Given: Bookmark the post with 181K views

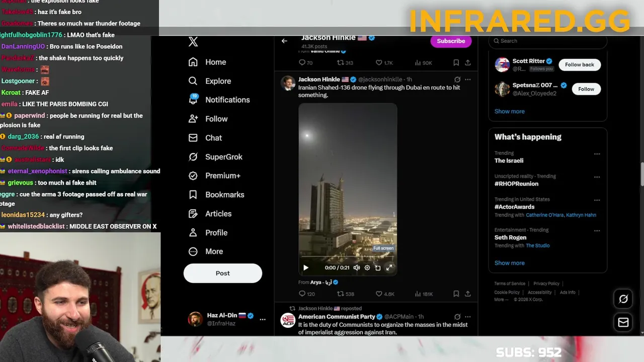Looking at the screenshot, I should (x=456, y=294).
